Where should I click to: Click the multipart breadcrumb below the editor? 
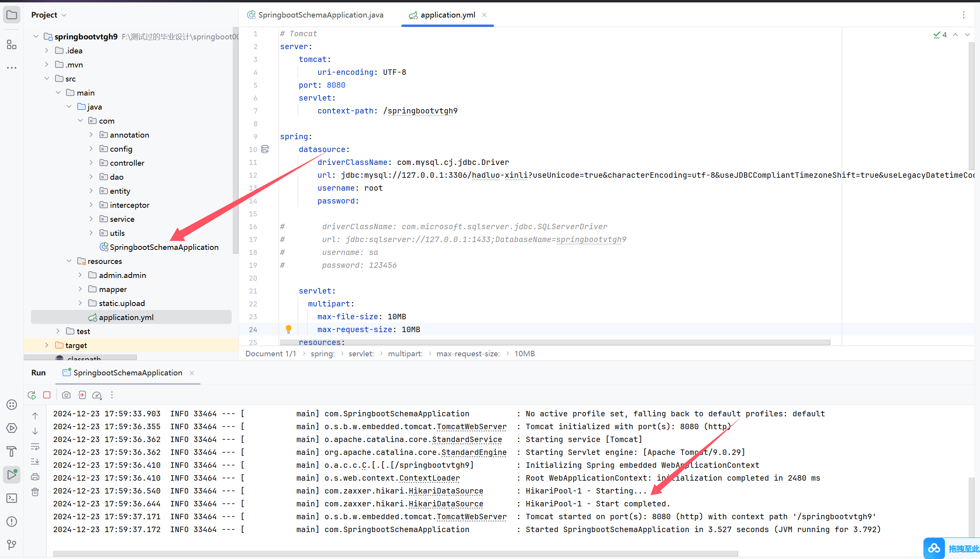tap(405, 354)
